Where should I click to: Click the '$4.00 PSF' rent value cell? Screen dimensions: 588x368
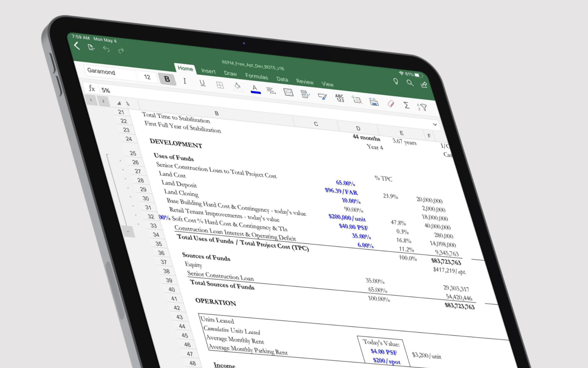tap(384, 352)
